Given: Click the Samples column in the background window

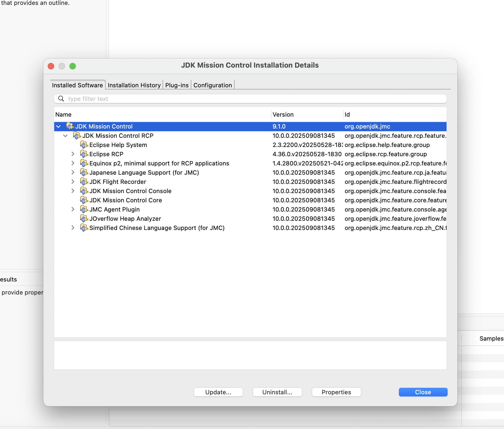Looking at the screenshot, I should [491, 338].
